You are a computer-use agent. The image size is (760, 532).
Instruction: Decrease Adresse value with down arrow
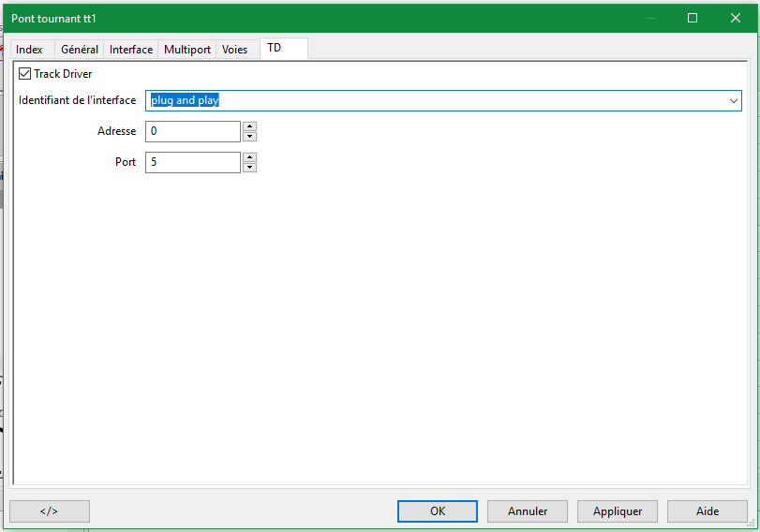[x=250, y=137]
